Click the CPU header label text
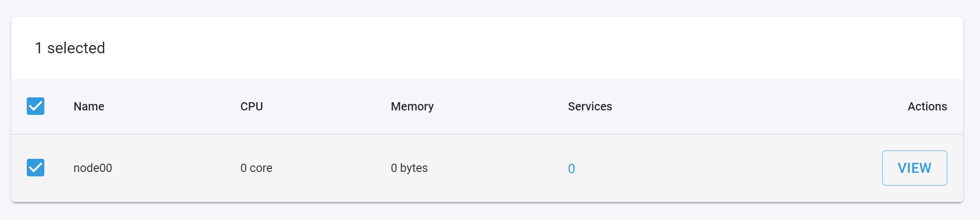 point(252,107)
